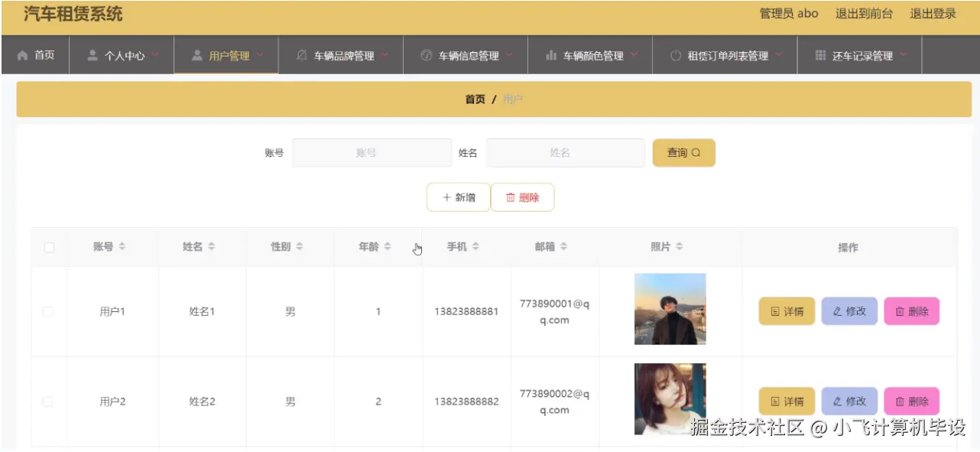Click the 姓名1 cell
980x452 pixels.
pyautogui.click(x=203, y=312)
